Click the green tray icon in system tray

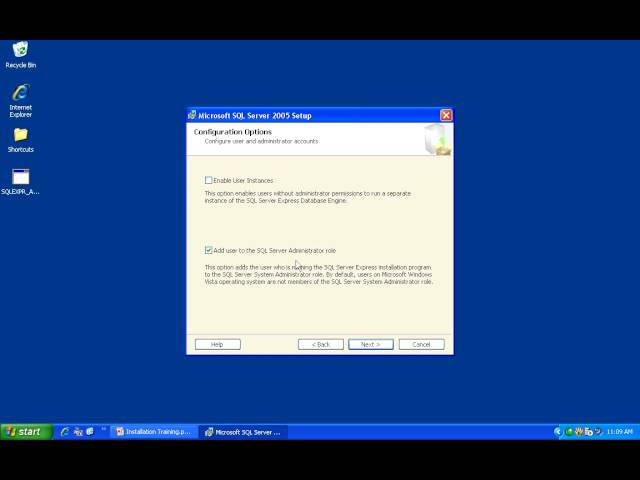[x=569, y=431]
